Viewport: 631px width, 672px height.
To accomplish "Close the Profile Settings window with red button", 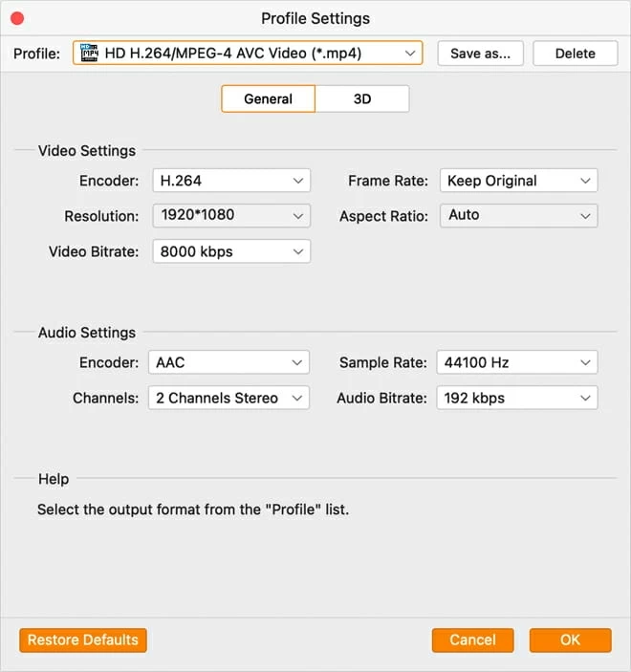I will point(17,18).
